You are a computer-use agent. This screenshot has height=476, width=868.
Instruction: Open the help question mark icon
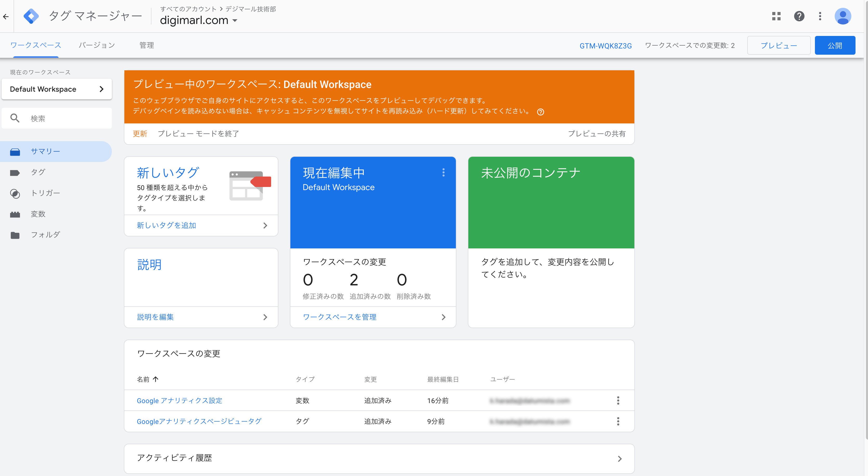coord(799,16)
